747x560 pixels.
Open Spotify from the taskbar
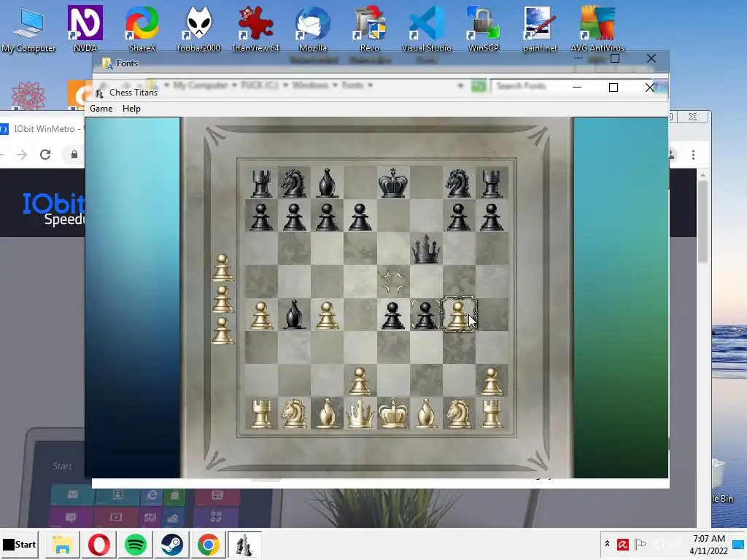pyautogui.click(x=136, y=544)
